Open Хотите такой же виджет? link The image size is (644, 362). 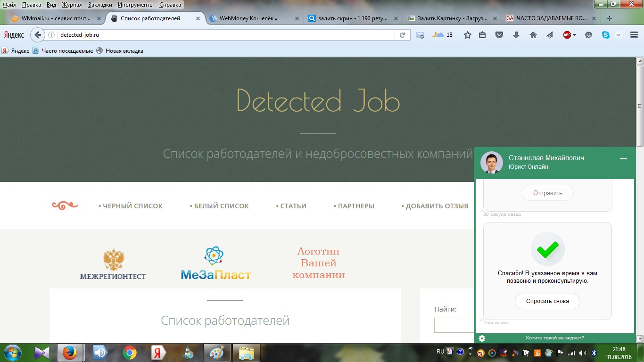tap(554, 338)
